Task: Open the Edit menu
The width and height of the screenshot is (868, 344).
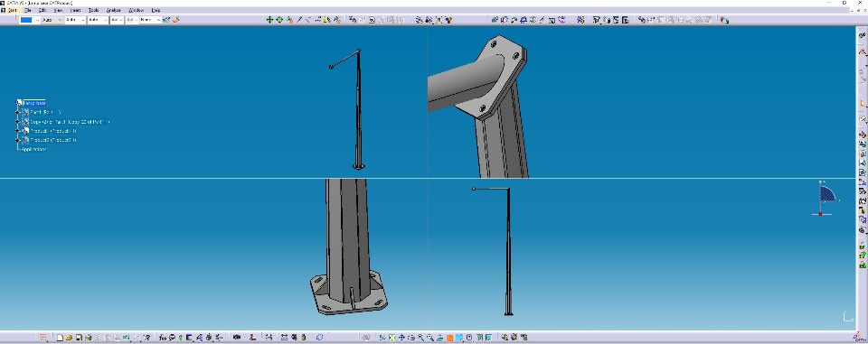Action: coord(42,10)
